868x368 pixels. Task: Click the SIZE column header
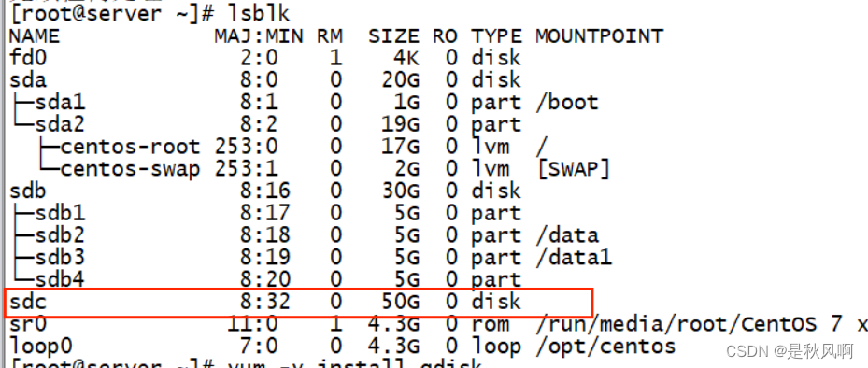pyautogui.click(x=393, y=36)
